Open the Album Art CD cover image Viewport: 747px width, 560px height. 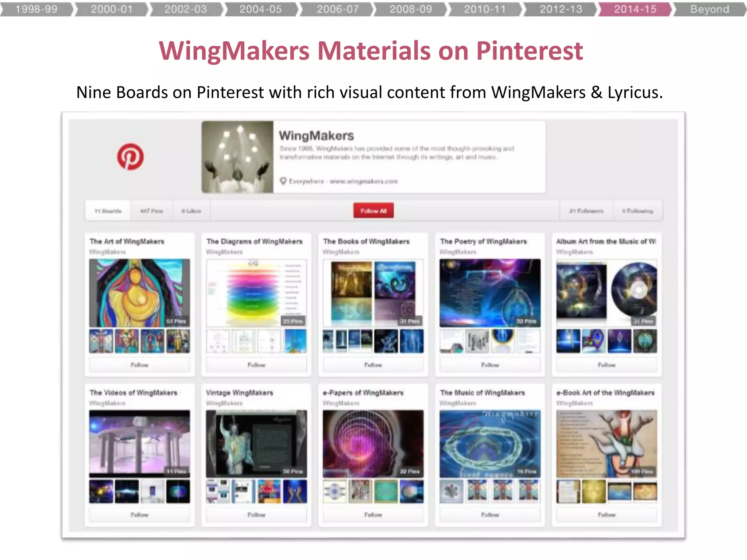click(x=607, y=293)
